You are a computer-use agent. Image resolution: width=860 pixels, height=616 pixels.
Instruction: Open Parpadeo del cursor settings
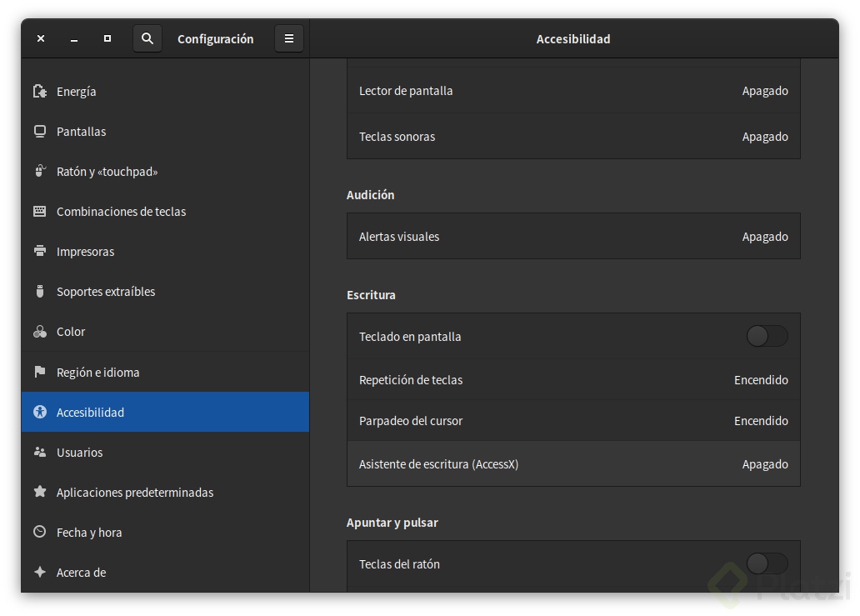click(x=573, y=421)
